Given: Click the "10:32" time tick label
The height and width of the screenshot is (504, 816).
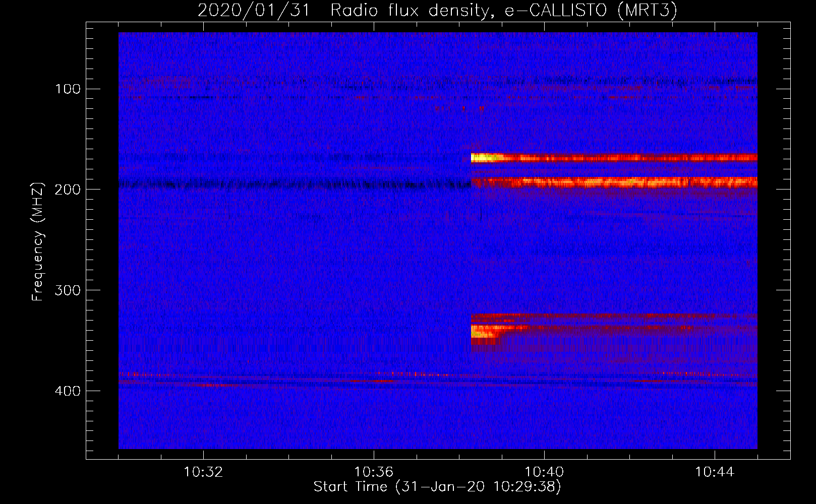Looking at the screenshot, I should [203, 472].
